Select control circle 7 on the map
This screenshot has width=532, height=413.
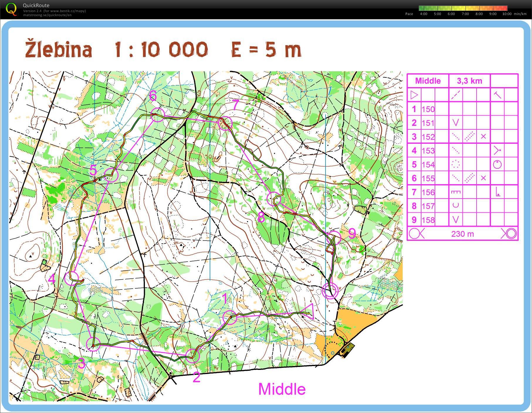(225, 123)
